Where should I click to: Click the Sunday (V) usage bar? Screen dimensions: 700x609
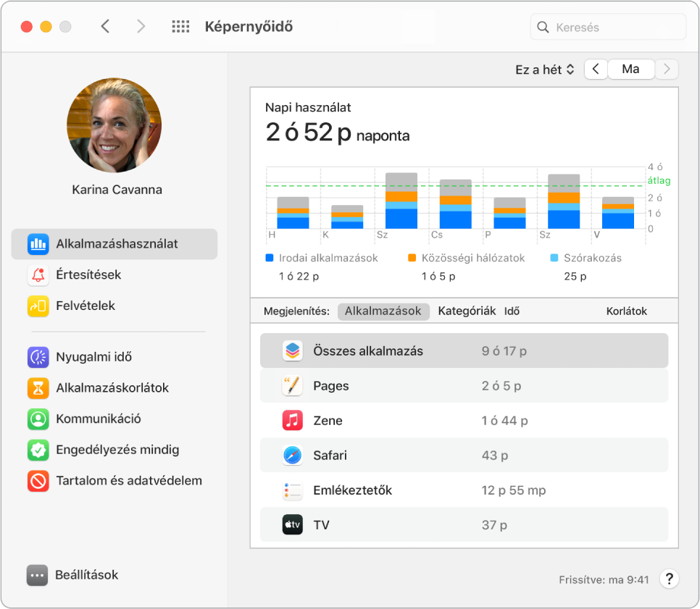(618, 213)
